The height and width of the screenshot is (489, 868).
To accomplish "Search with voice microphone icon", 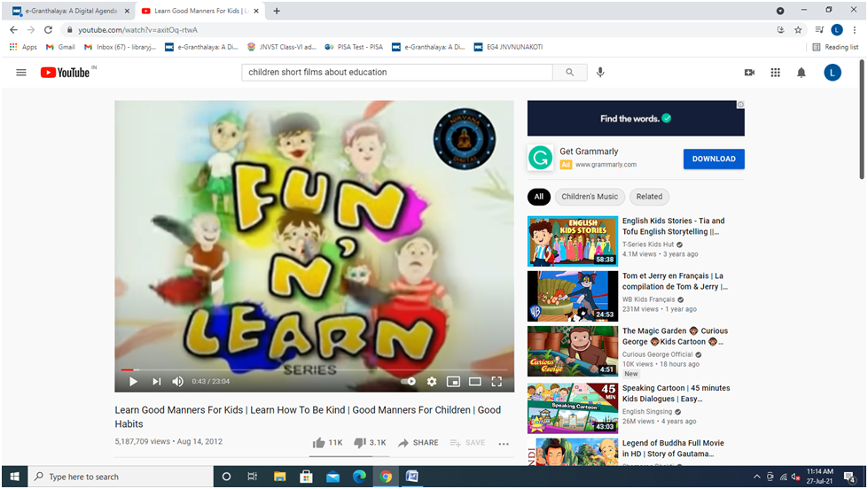I will point(600,73).
